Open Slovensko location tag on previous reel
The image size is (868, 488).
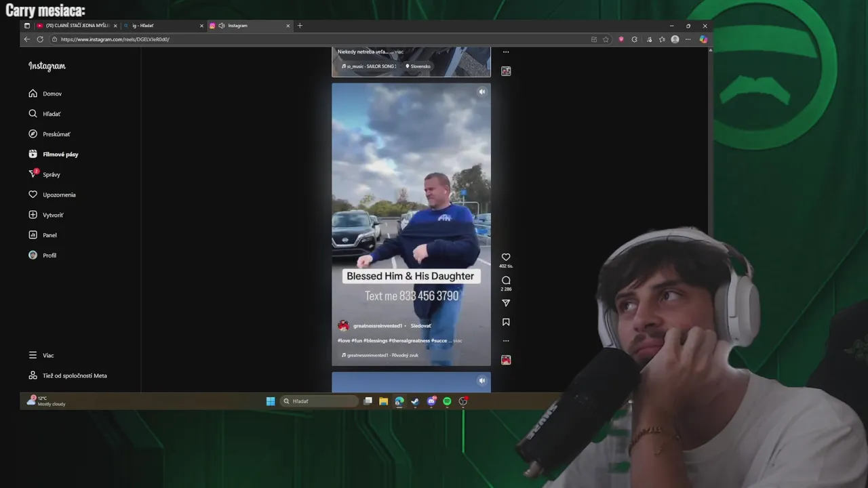click(x=418, y=66)
